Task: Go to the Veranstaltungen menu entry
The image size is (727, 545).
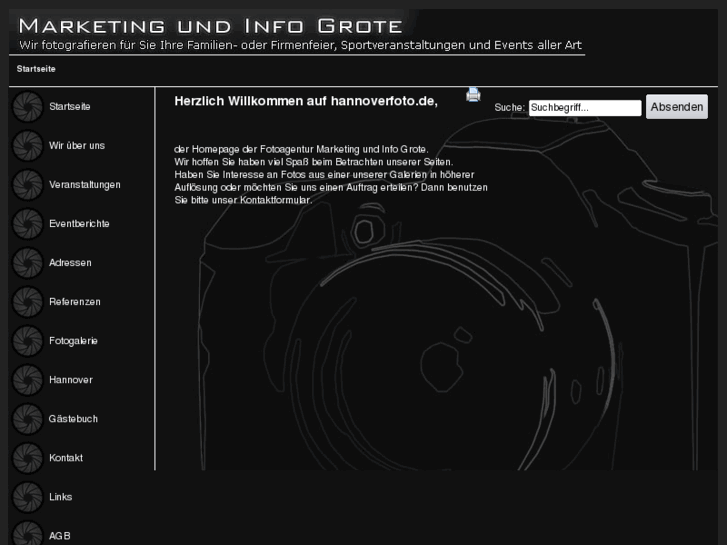Action: pyautogui.click(x=85, y=185)
